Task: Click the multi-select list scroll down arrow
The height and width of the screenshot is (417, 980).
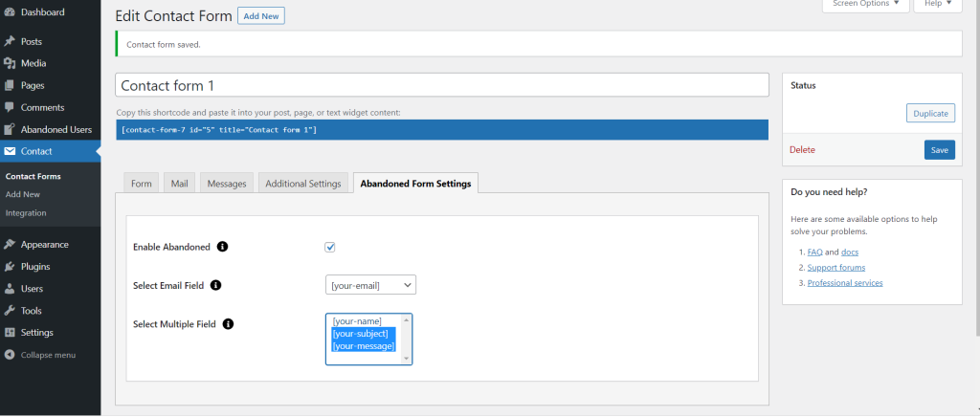Action: (406, 359)
